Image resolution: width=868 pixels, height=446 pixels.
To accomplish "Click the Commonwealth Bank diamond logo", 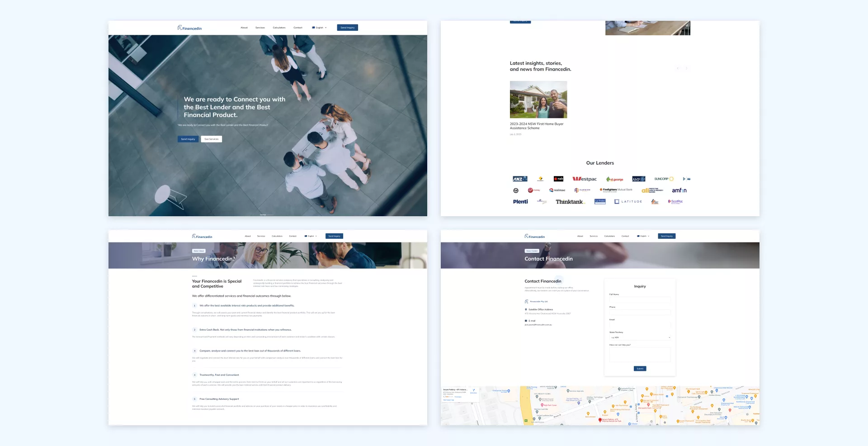I will [540, 179].
